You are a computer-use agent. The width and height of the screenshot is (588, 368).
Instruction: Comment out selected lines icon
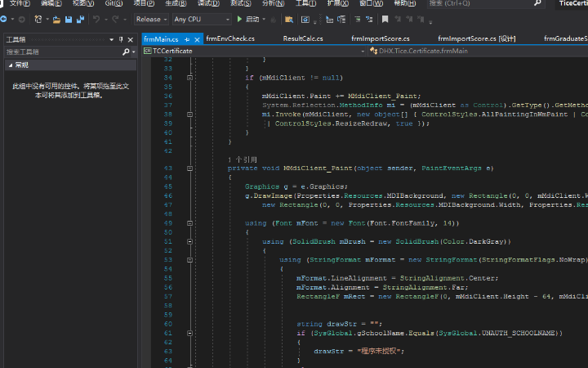click(358, 19)
